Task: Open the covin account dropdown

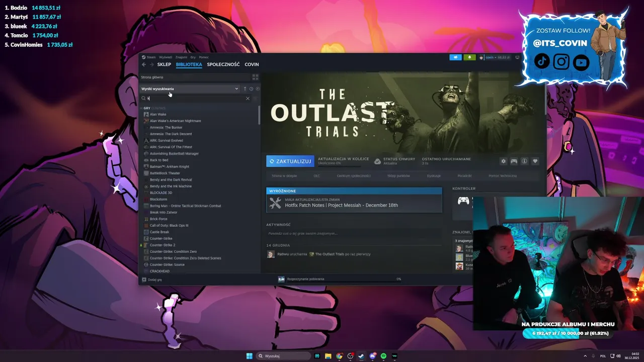Action: 494,57
